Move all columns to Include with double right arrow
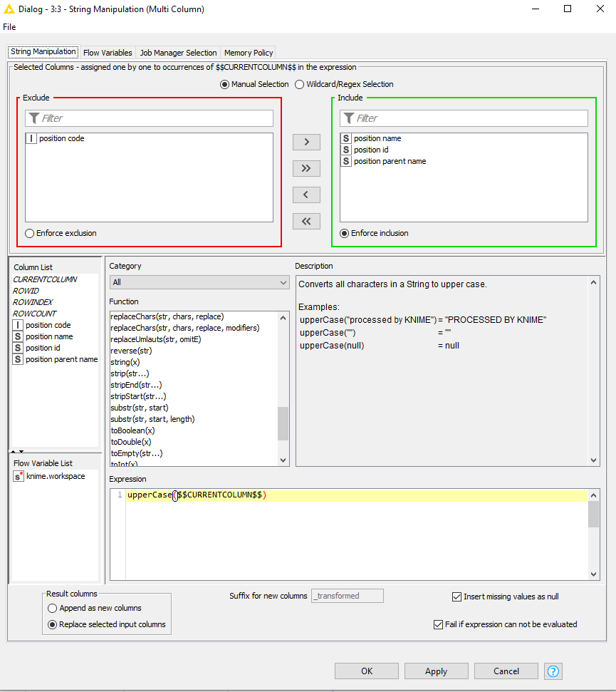The image size is (616, 692). click(x=306, y=168)
